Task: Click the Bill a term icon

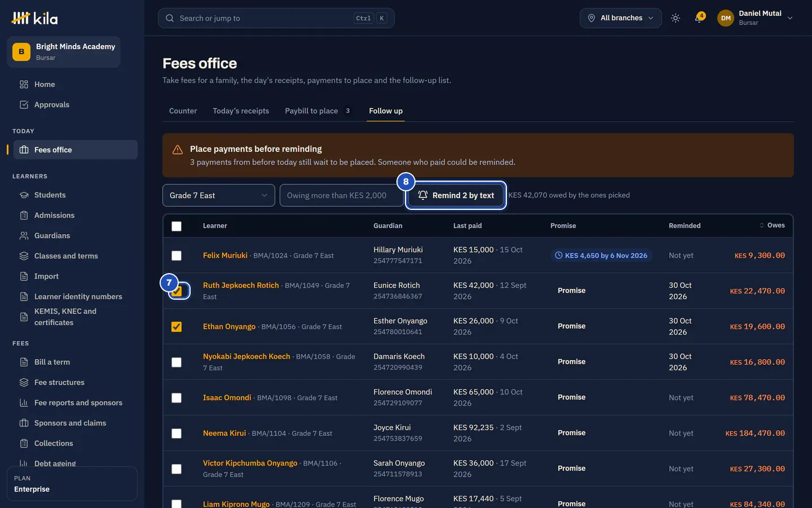Action: click(x=24, y=362)
